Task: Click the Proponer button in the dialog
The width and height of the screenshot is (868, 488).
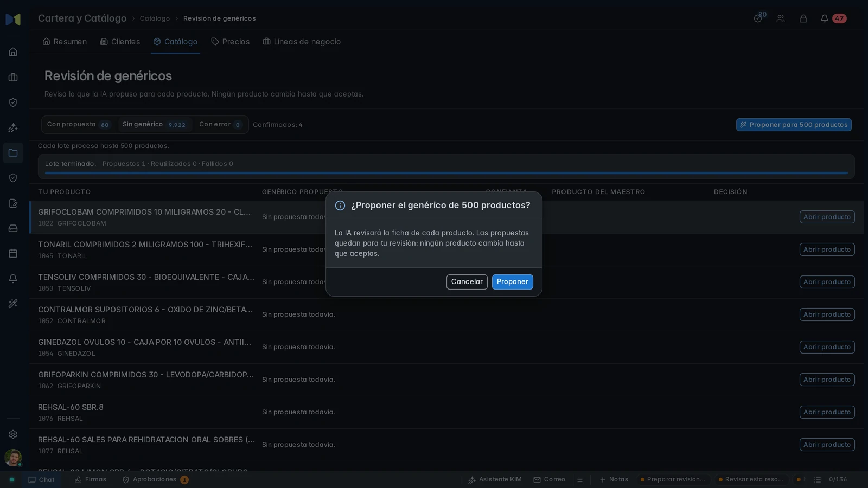Action: pos(512,282)
